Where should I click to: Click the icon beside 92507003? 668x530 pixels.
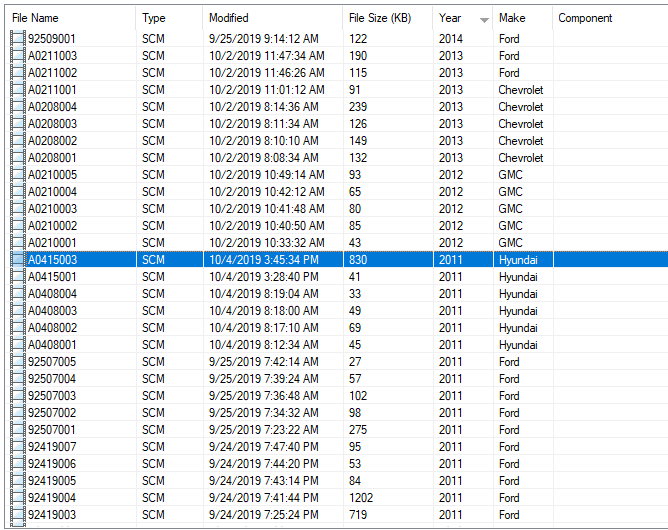[18, 396]
